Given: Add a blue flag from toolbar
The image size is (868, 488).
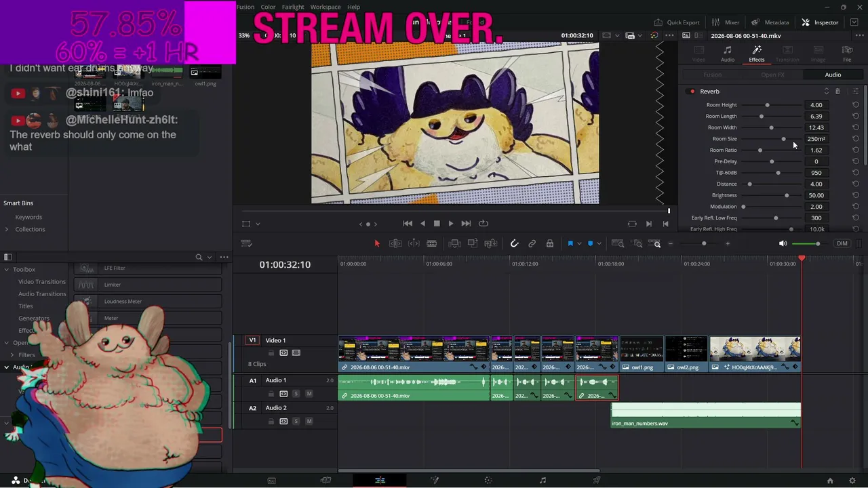Looking at the screenshot, I should click(x=570, y=243).
